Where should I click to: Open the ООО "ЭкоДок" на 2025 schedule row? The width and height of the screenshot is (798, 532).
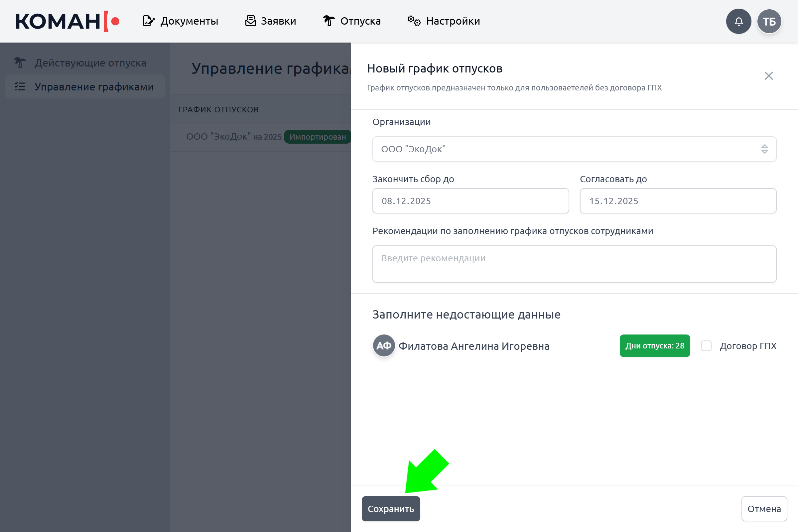click(x=261, y=137)
